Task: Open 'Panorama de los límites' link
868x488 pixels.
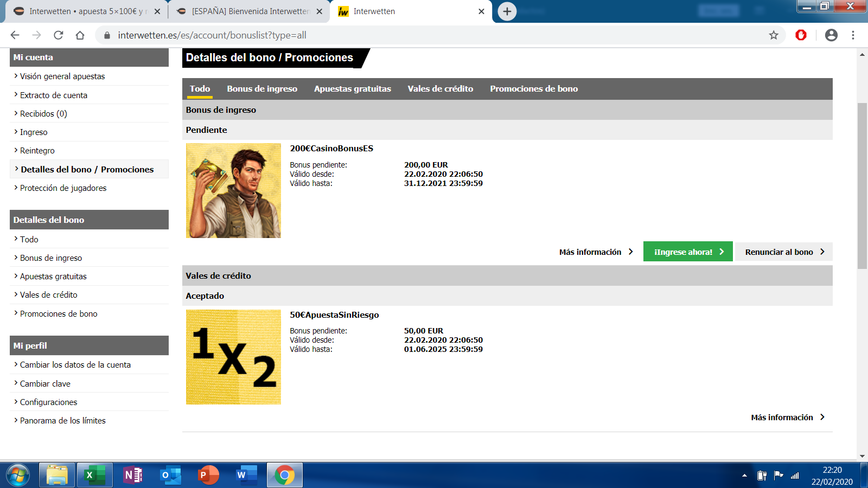Action: point(63,421)
